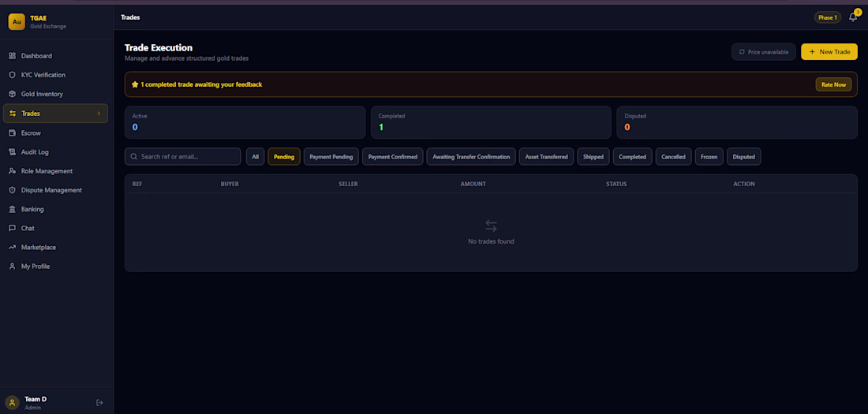Show all trades with the All filter
868x414 pixels.
(255, 157)
